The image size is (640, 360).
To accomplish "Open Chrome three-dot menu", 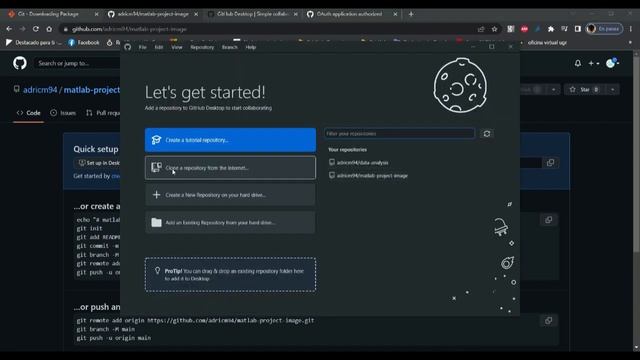I will click(631, 29).
